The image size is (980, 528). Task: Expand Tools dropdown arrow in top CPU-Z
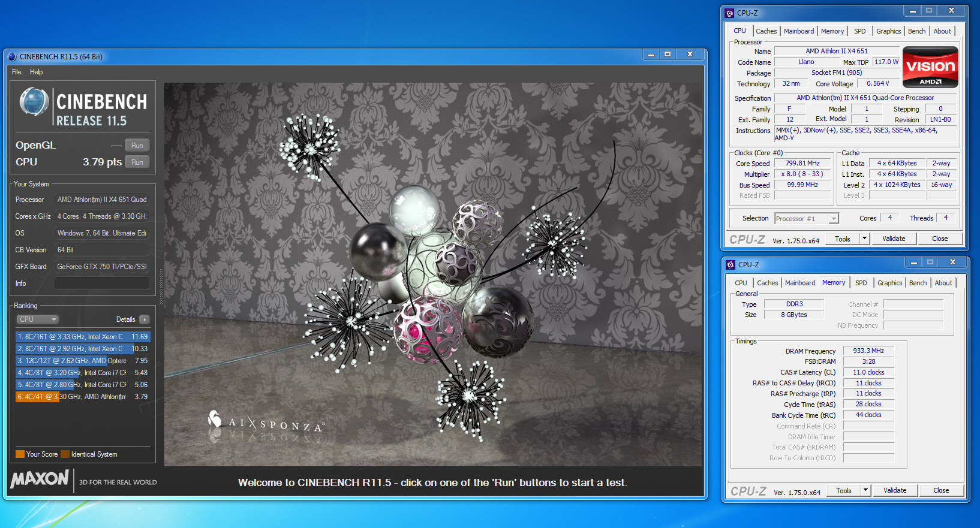(x=865, y=239)
